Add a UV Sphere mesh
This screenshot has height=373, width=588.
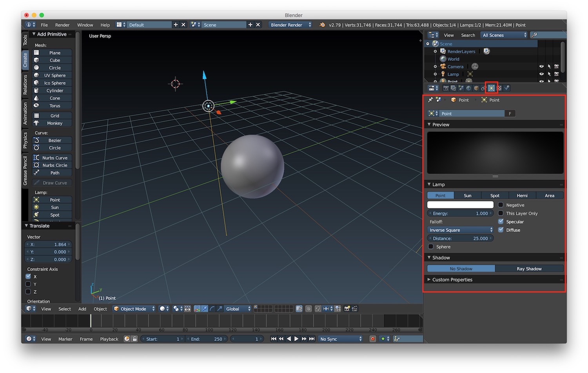tap(52, 75)
